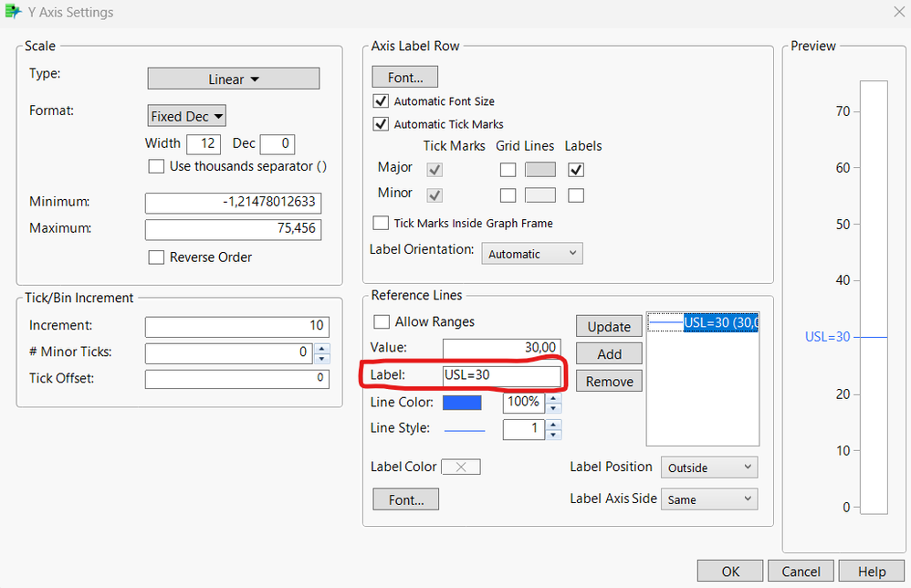Decrease the number of minor ticks
Viewport: 911px width, 588px height.
[322, 358]
